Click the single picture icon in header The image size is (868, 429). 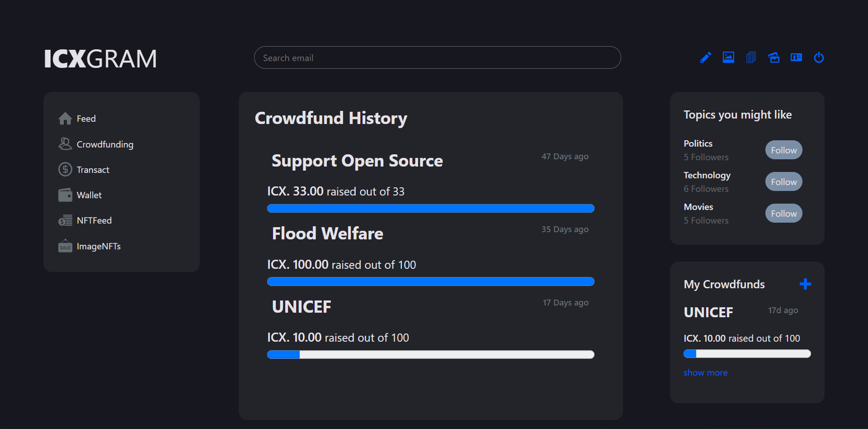coord(728,57)
